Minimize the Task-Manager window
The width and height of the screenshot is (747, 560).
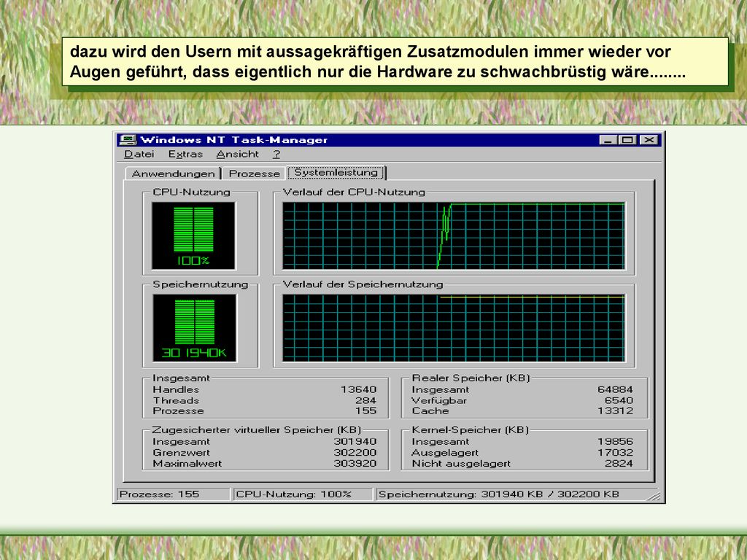coord(608,140)
